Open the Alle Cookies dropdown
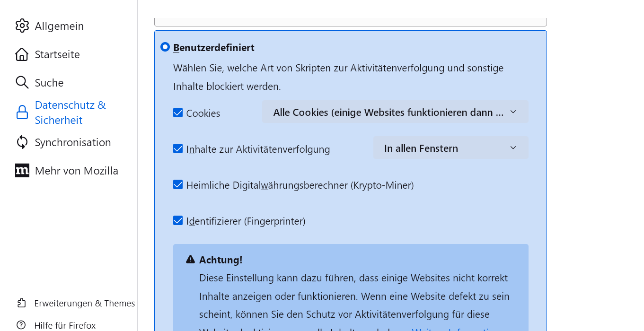 pos(395,112)
